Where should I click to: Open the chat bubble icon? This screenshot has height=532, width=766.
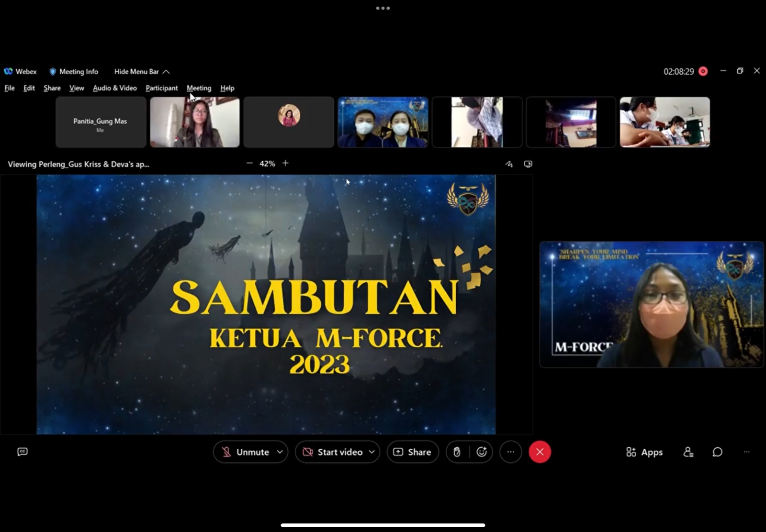[x=717, y=452]
